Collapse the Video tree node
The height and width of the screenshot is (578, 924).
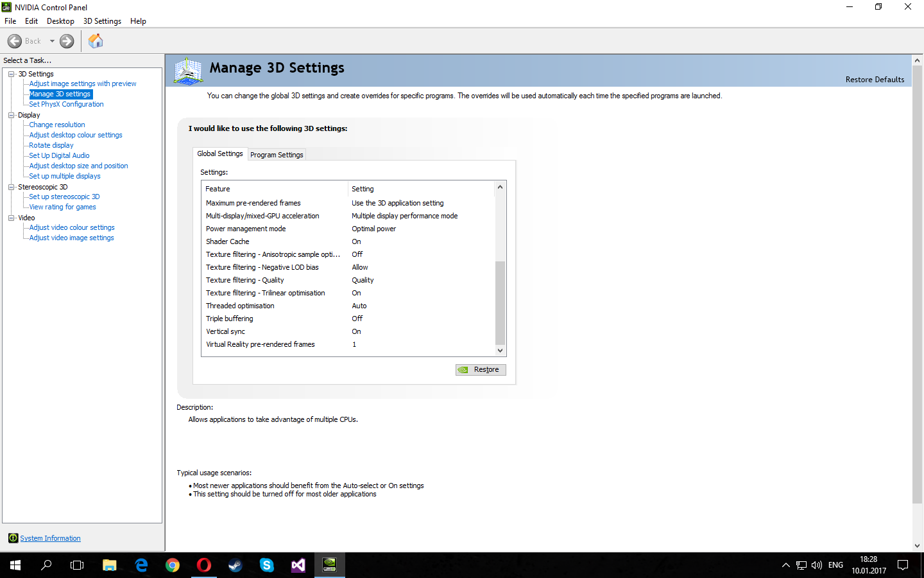(x=11, y=218)
